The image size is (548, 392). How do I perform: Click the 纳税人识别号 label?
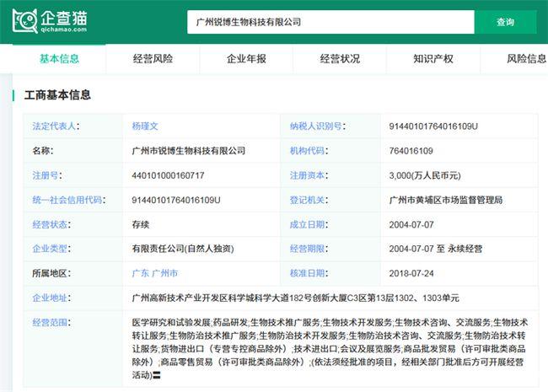[x=317, y=126]
